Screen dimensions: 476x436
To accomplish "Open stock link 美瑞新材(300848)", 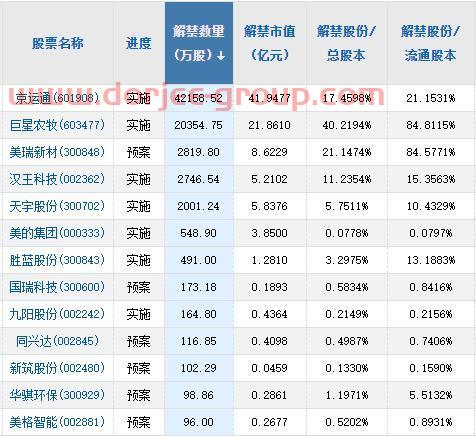I will pyautogui.click(x=57, y=152).
